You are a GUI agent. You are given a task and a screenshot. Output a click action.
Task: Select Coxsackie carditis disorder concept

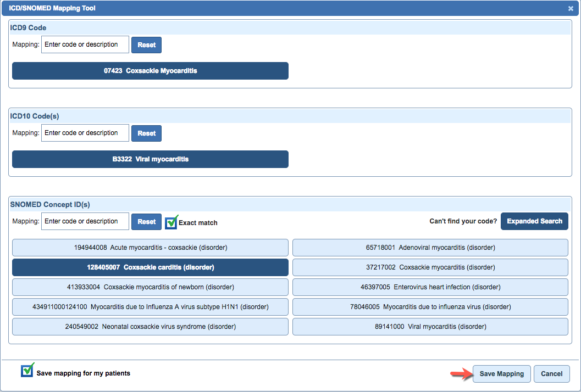(150, 267)
